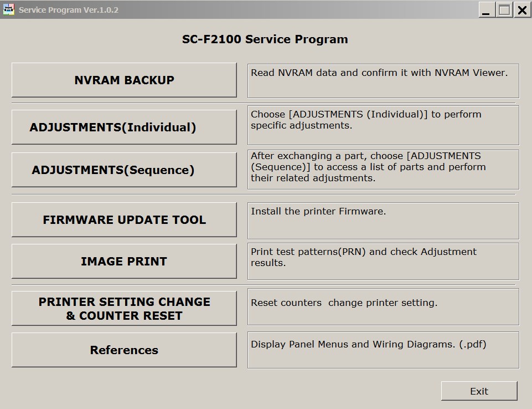Click 'Install the printer Firmware.' text

[x=318, y=211]
